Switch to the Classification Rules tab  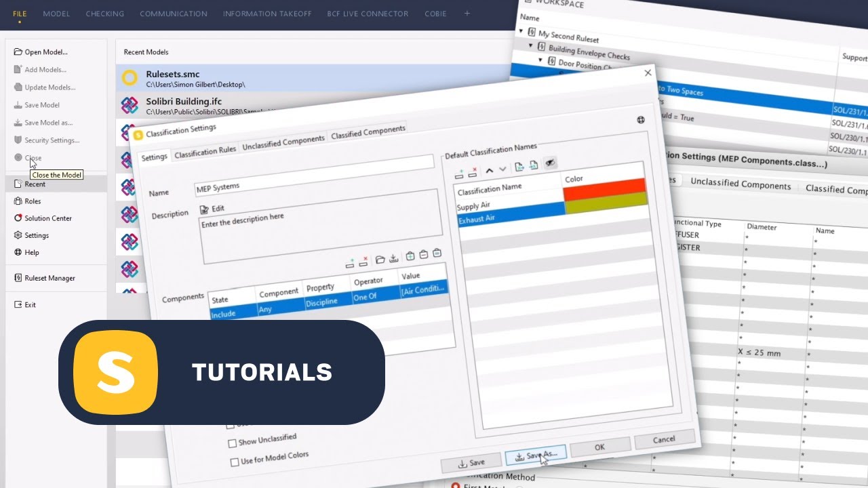pyautogui.click(x=205, y=152)
